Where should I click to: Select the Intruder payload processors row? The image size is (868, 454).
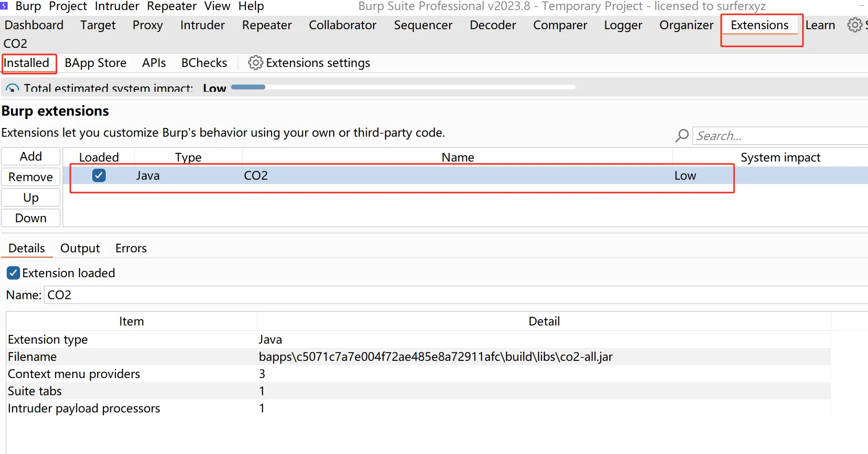coord(419,408)
